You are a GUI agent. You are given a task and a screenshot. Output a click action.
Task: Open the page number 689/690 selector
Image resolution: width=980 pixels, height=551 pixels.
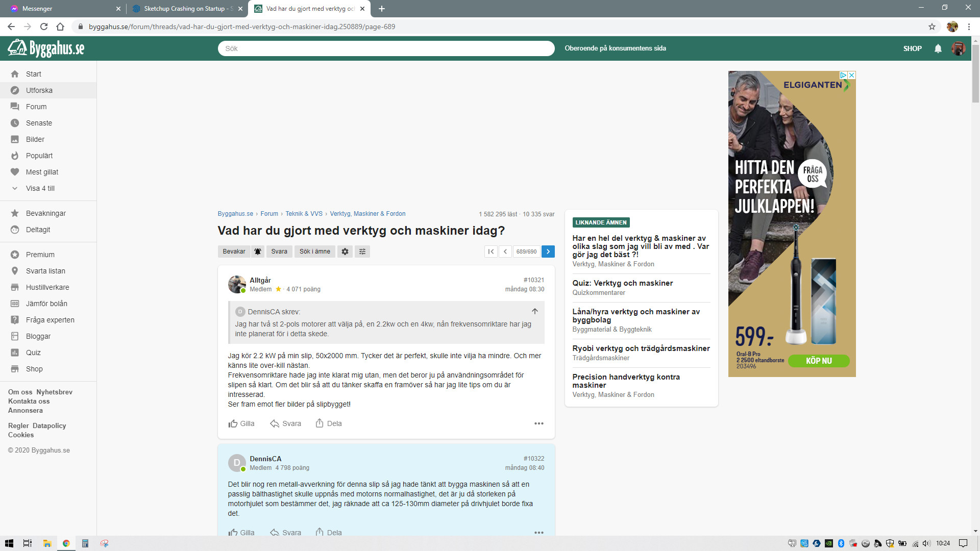[526, 252]
